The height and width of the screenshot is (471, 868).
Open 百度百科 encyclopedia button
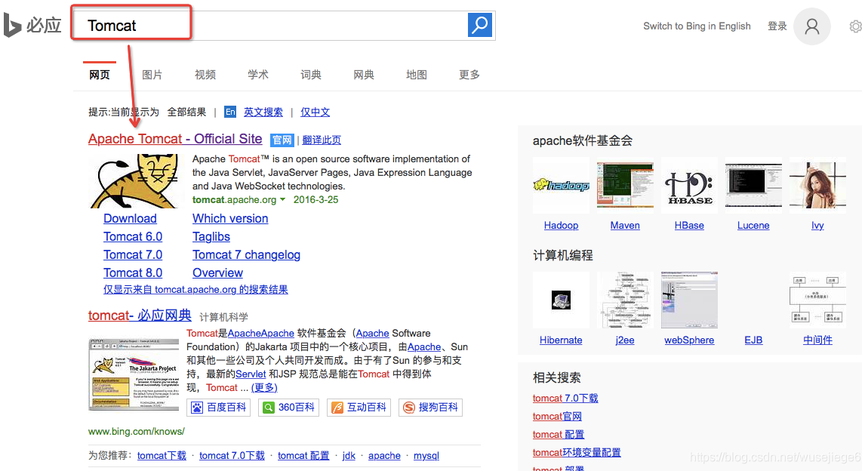(218, 408)
